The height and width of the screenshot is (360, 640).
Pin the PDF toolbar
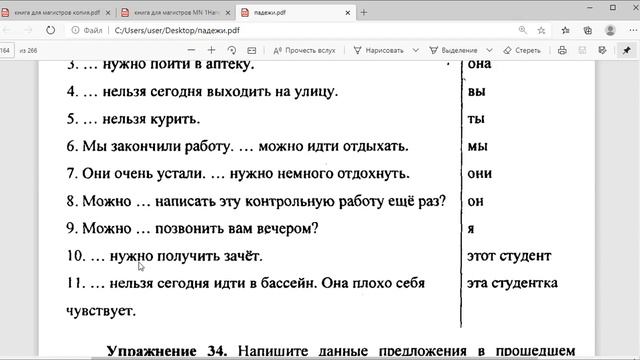627,50
